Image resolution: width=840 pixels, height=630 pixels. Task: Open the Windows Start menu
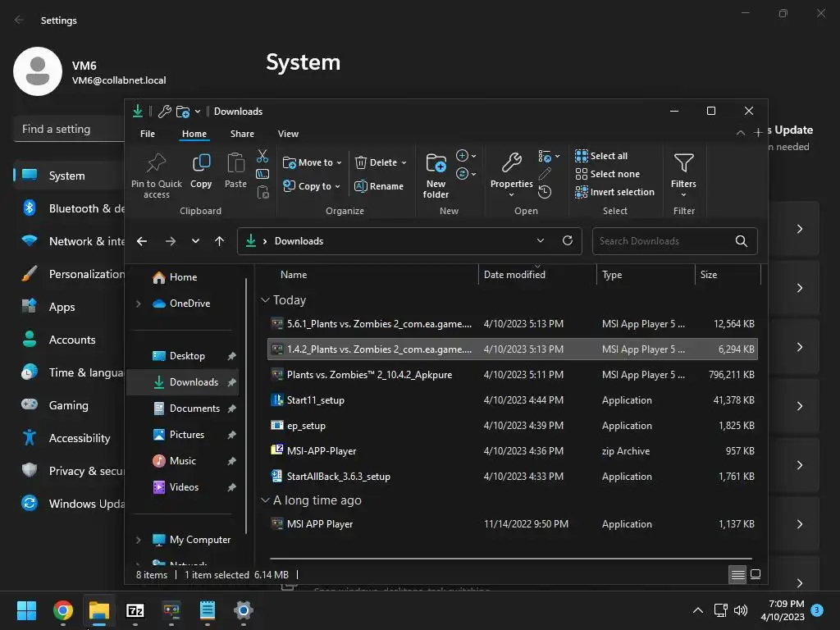tap(26, 610)
